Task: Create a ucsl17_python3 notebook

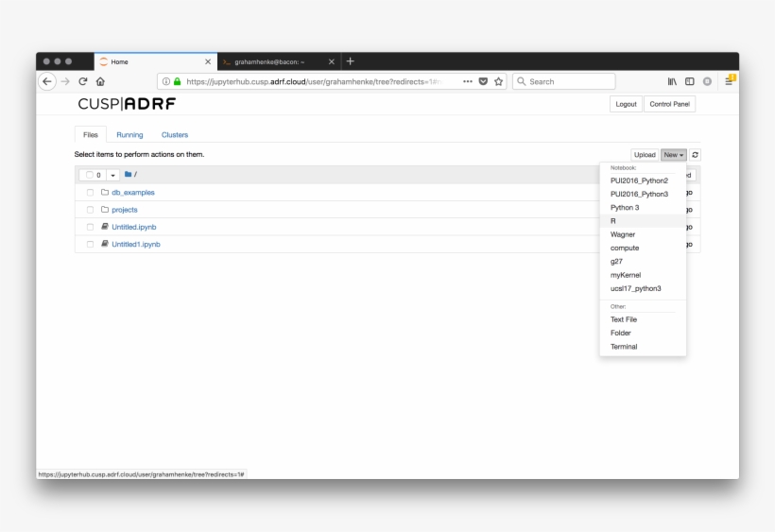Action: (643, 288)
